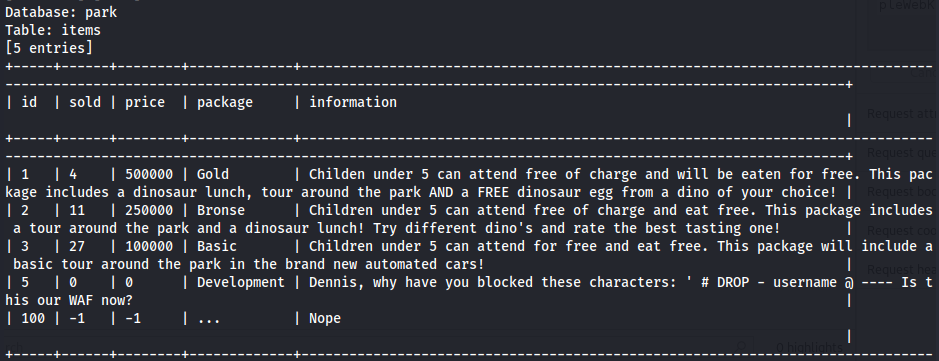This screenshot has width=939, height=361.
Task: Expand the faded Request attributes section
Action: click(x=902, y=114)
